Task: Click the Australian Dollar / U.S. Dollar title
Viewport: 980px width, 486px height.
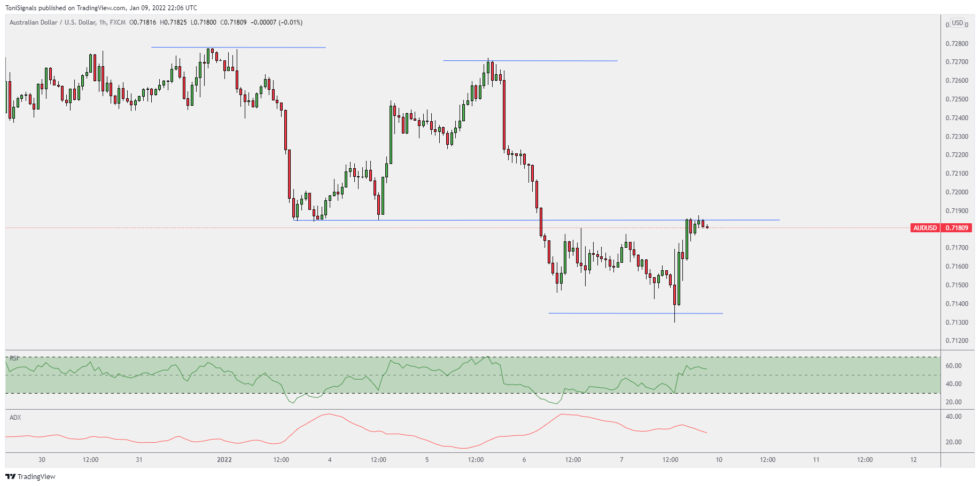Action: [52, 22]
